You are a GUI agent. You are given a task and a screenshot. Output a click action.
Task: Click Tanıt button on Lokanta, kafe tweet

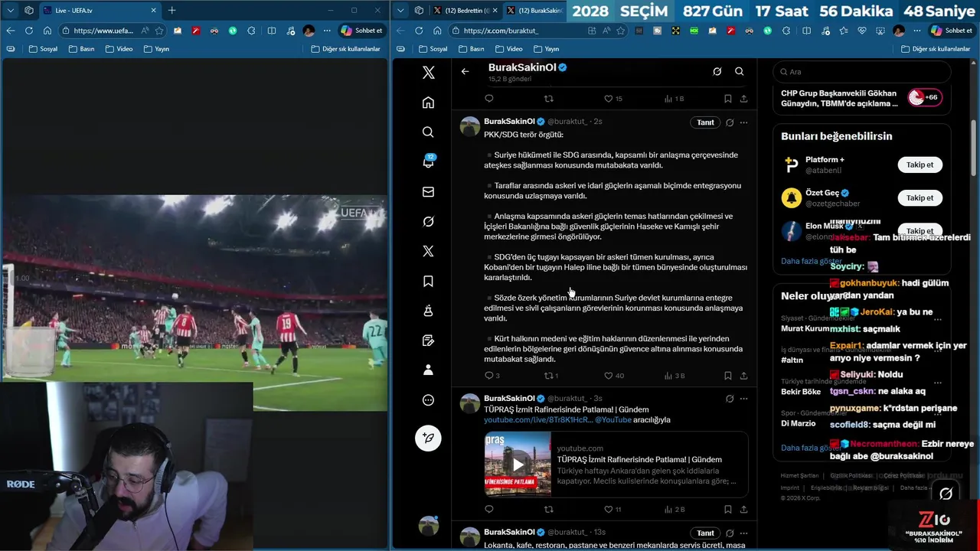pyautogui.click(x=705, y=533)
